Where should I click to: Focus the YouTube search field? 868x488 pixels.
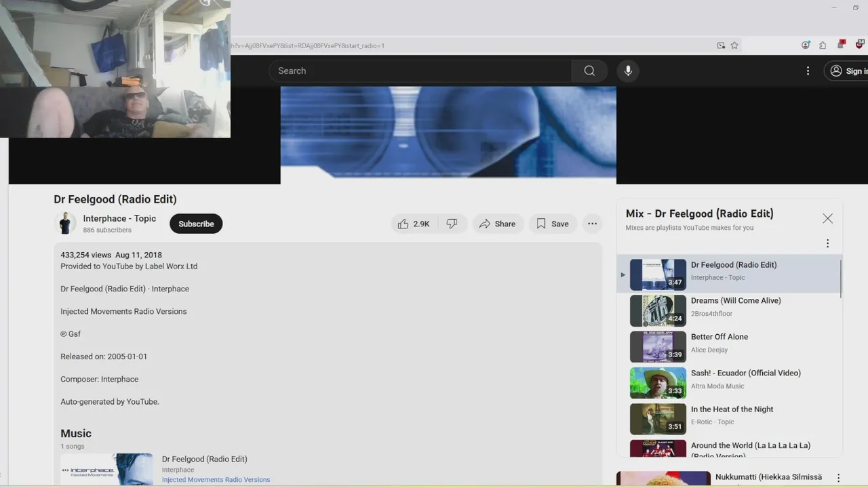[x=420, y=70]
